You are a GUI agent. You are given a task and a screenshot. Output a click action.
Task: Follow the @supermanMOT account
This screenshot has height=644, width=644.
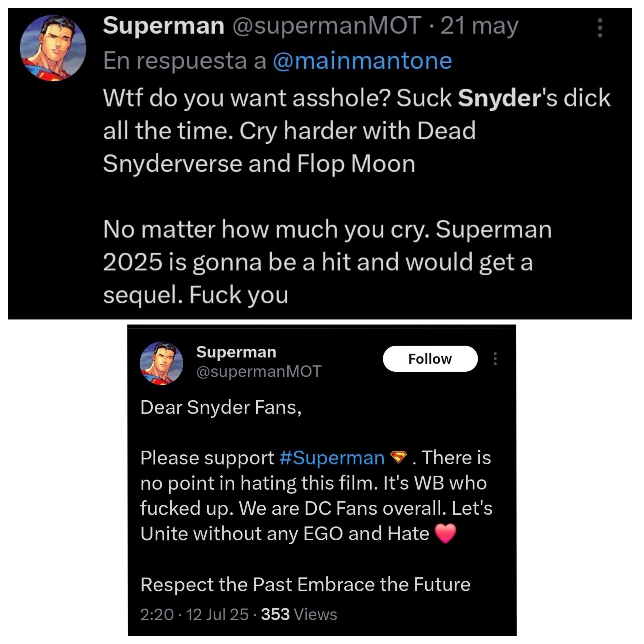(430, 359)
